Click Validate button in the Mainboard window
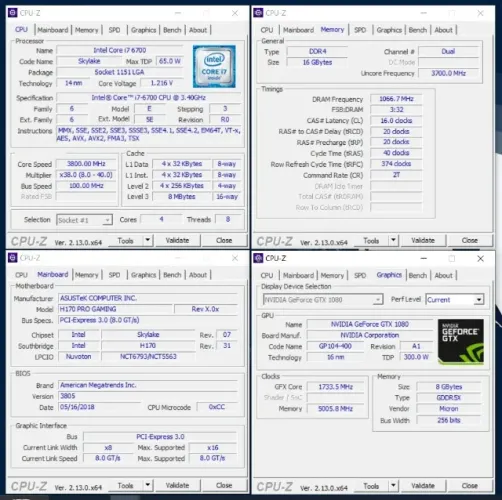Viewport: 502px width, 500px height. click(177, 485)
